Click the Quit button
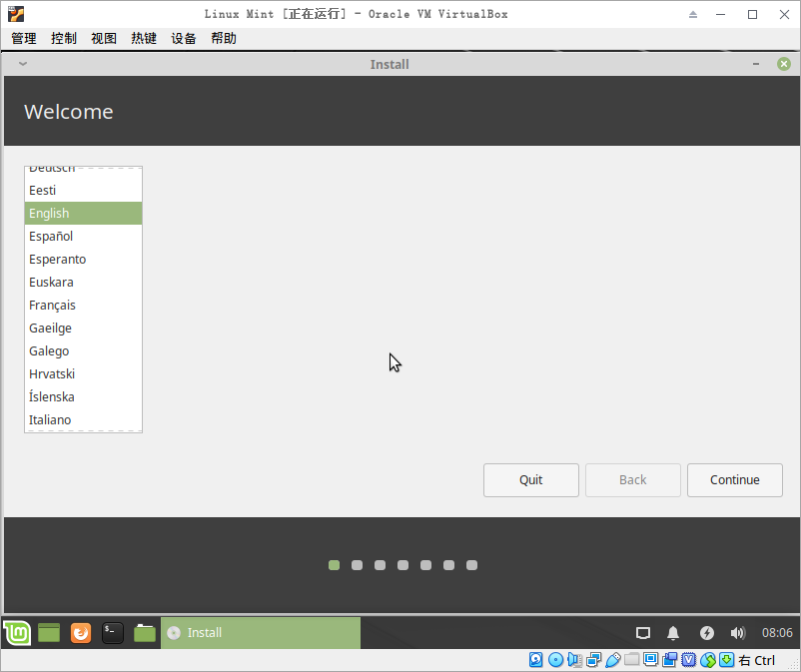Screen dimensions: 801x672 [530, 480]
